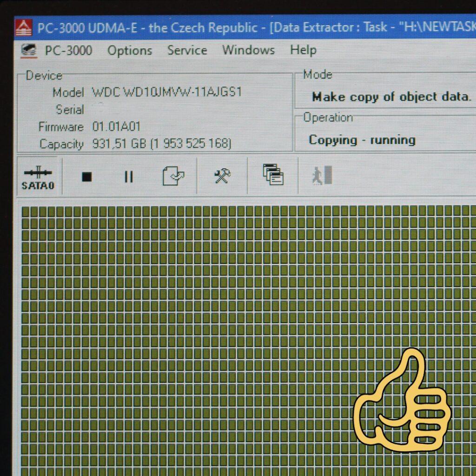Click the PC-3000 application logo in title bar

(x=23, y=27)
